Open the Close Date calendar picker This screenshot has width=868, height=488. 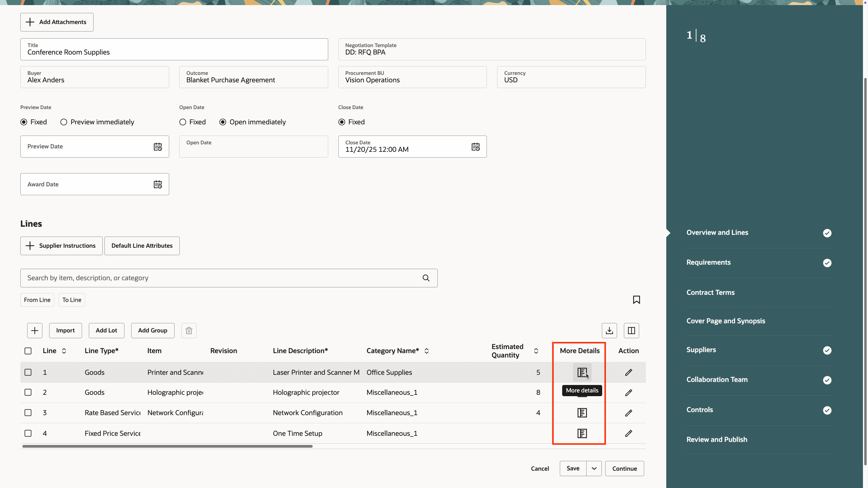tap(475, 146)
